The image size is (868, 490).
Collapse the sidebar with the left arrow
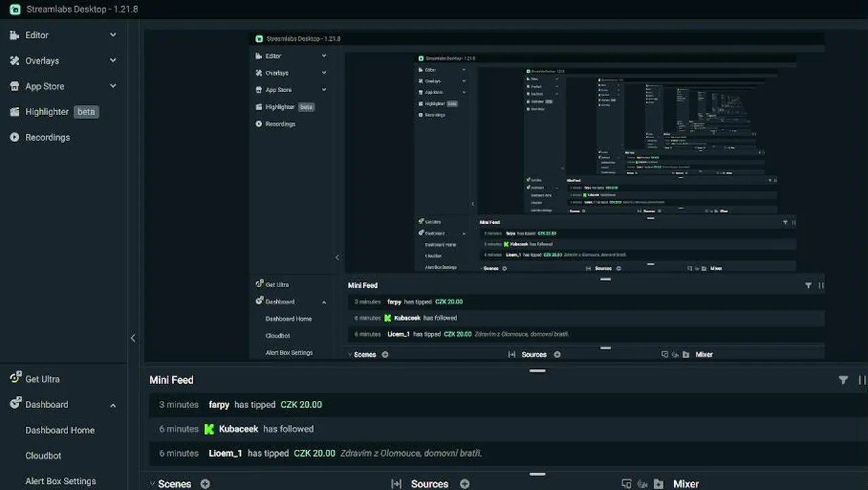click(133, 338)
